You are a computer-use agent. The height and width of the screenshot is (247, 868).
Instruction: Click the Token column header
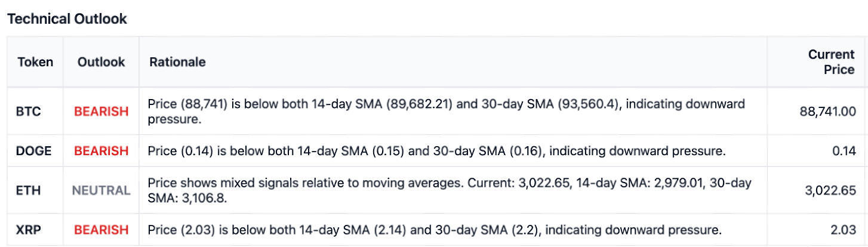(x=35, y=62)
